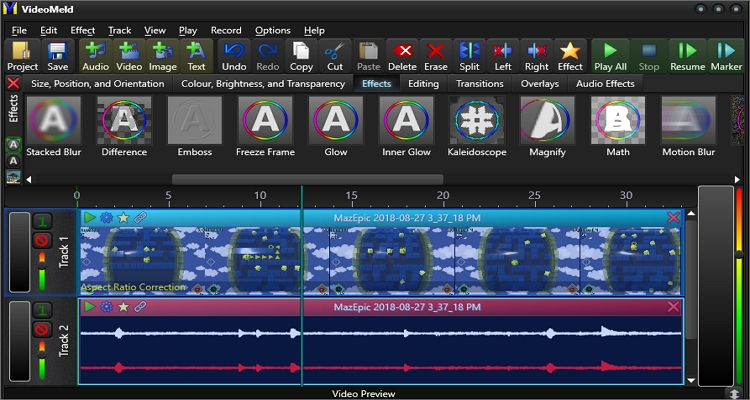Add a Text item
This screenshot has height=400, width=750.
point(196,56)
